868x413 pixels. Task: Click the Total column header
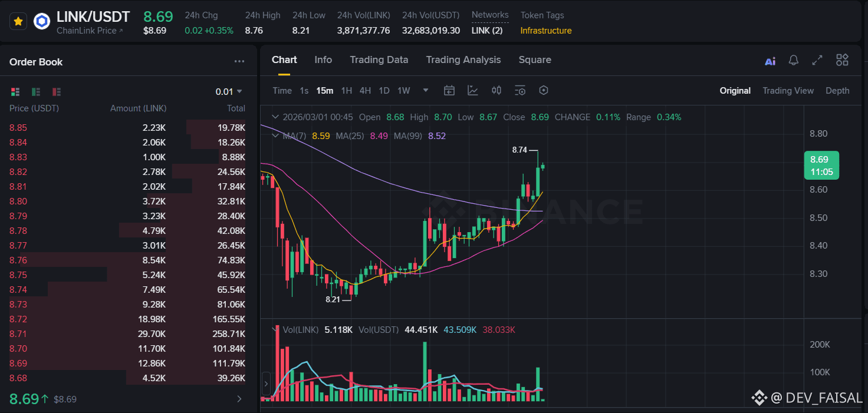[236, 108]
